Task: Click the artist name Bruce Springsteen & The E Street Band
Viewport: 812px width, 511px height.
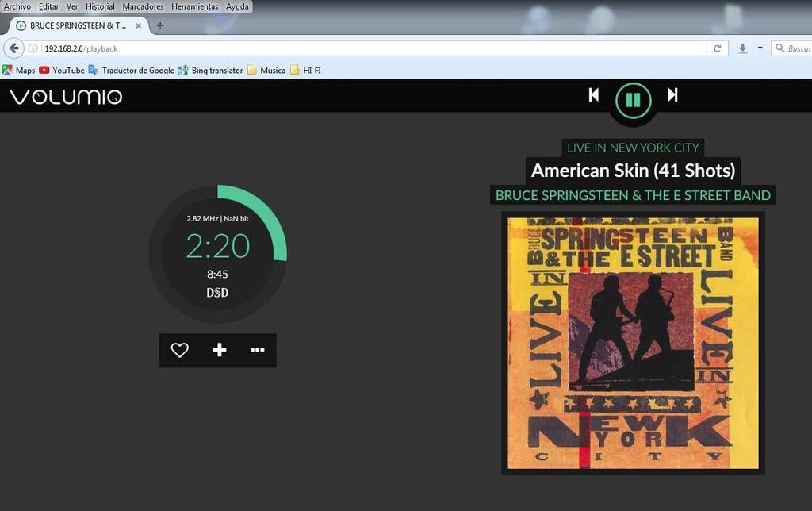Action: coord(633,195)
